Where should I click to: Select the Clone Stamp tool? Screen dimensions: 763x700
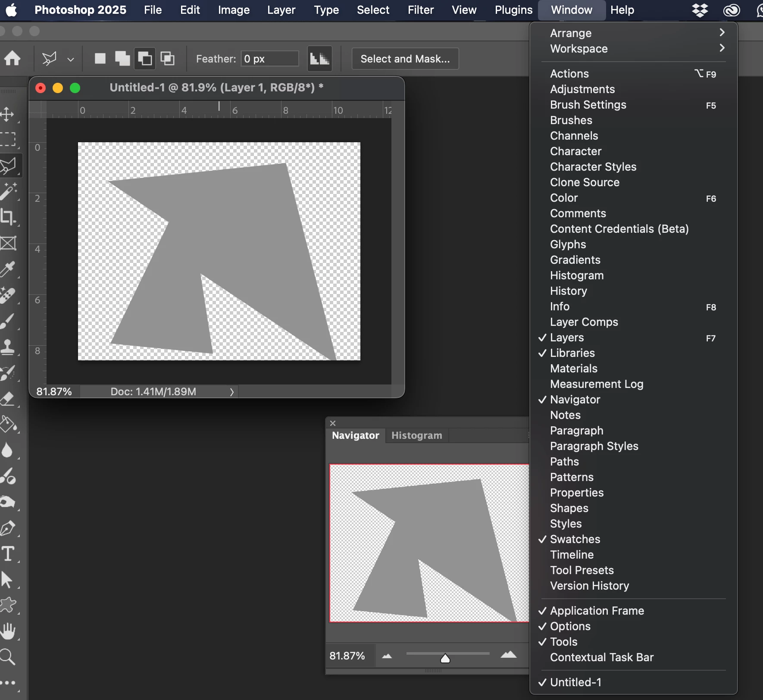[x=8, y=347]
